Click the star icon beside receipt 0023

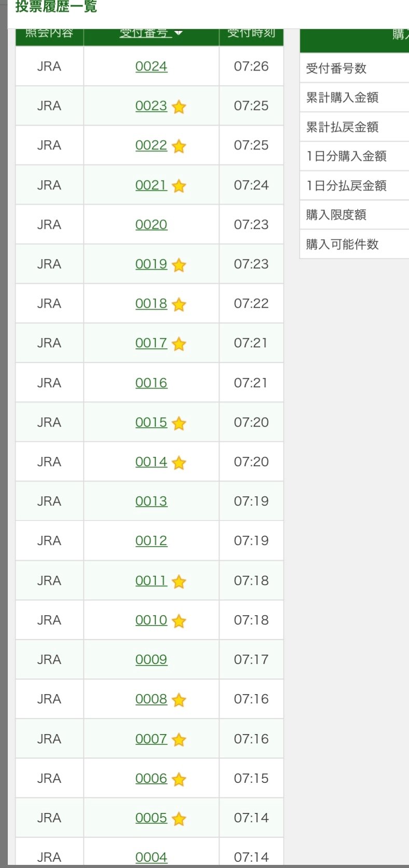coord(179,107)
